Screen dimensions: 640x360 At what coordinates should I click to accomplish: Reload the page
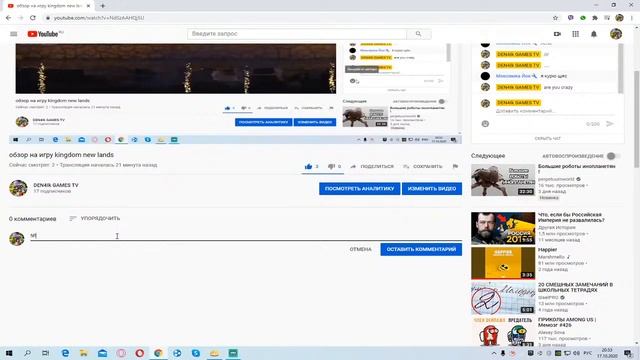[33, 18]
